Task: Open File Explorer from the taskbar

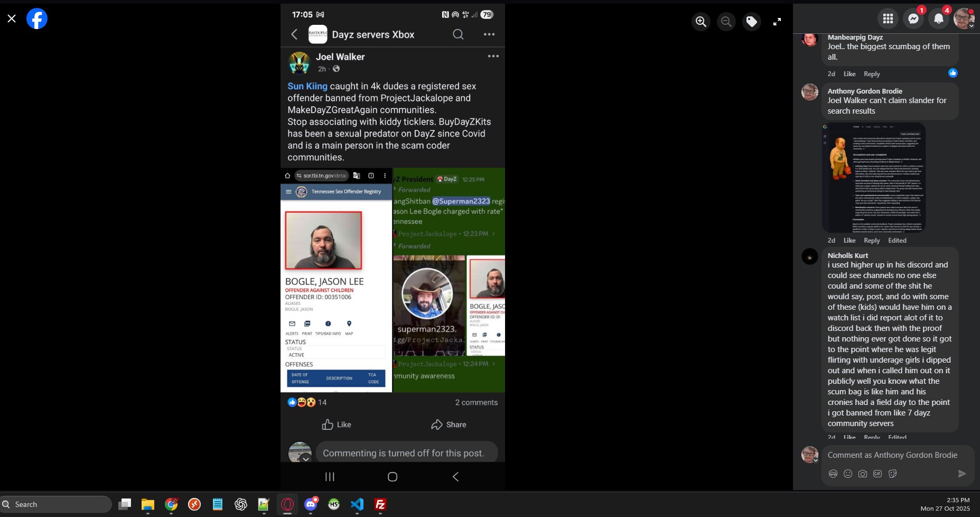Action: tap(148, 504)
